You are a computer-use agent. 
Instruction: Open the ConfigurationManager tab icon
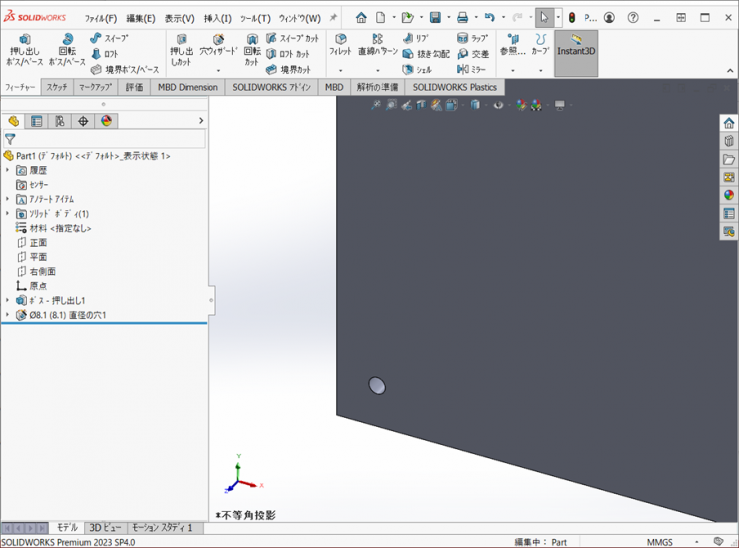tap(60, 121)
